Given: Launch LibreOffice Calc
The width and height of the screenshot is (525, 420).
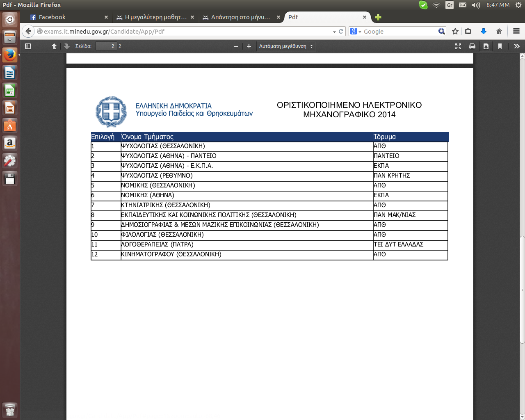Looking at the screenshot, I should click(x=10, y=91).
